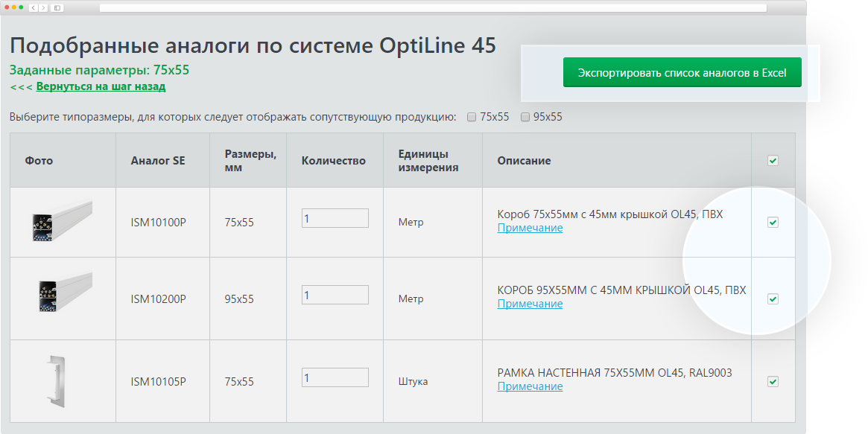
Task: Open 'Примечание' link for the рамка настенная
Action: point(530,386)
